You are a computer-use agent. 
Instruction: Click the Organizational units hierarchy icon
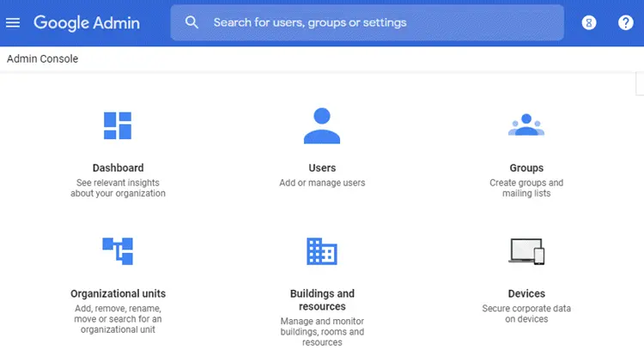point(118,250)
